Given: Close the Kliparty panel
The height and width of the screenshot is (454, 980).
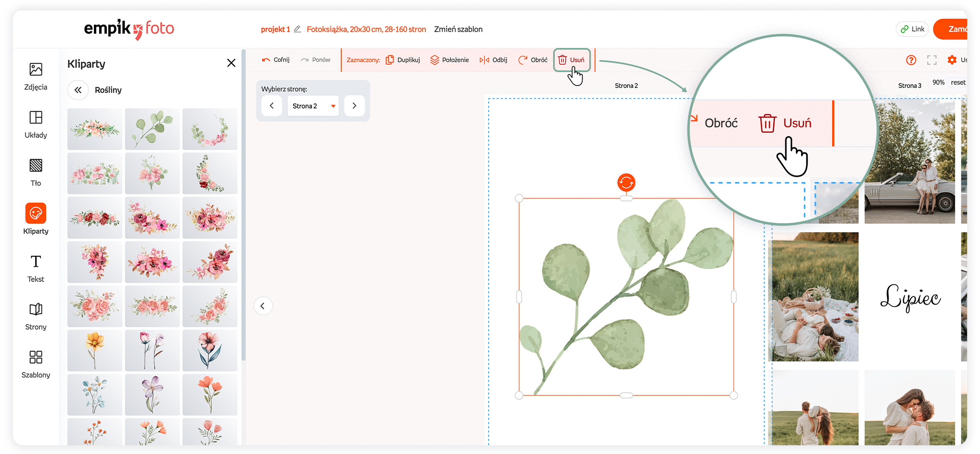Looking at the screenshot, I should [231, 63].
